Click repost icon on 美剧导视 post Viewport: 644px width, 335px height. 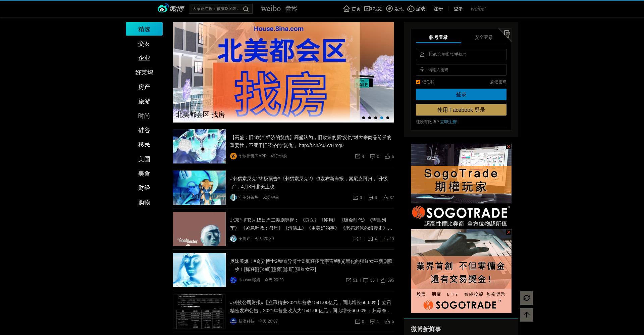pyautogui.click(x=355, y=239)
